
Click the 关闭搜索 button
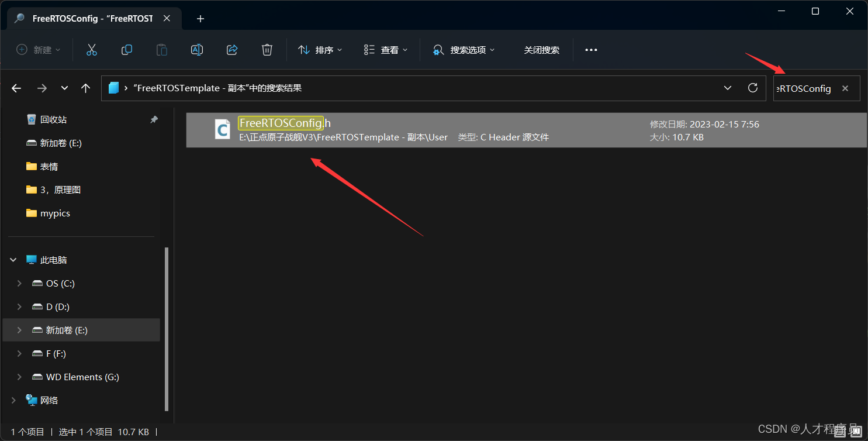coord(542,50)
